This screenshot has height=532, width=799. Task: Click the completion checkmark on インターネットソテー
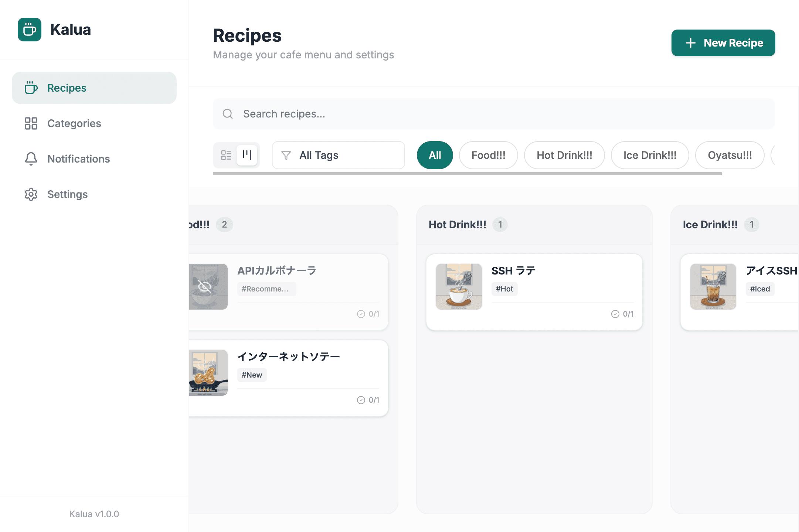pyautogui.click(x=360, y=400)
